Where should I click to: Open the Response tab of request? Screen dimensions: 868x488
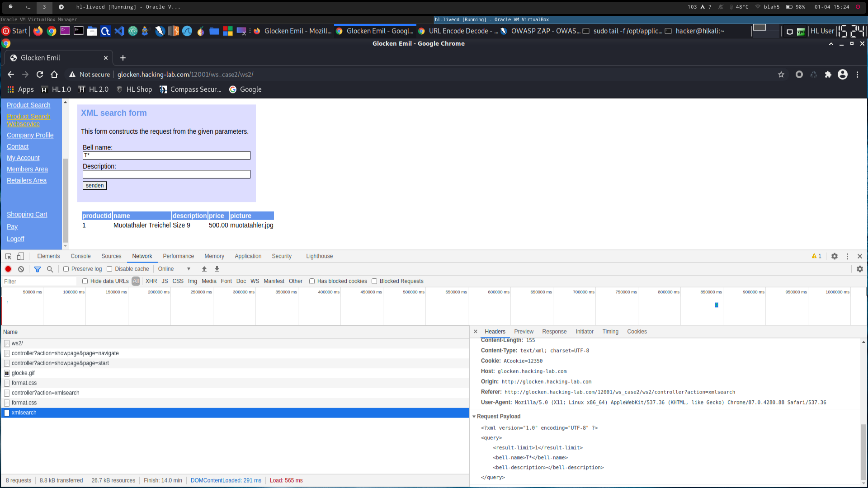pyautogui.click(x=554, y=332)
